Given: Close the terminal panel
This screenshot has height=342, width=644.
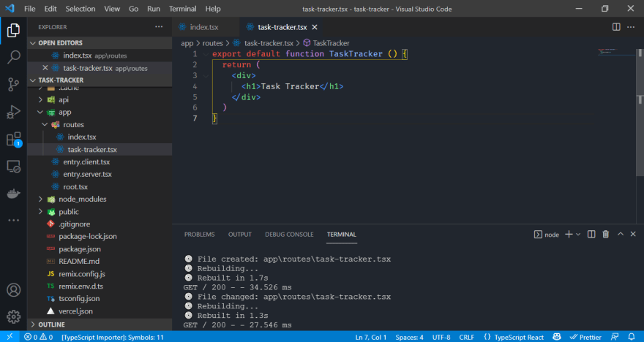Looking at the screenshot, I should [633, 234].
